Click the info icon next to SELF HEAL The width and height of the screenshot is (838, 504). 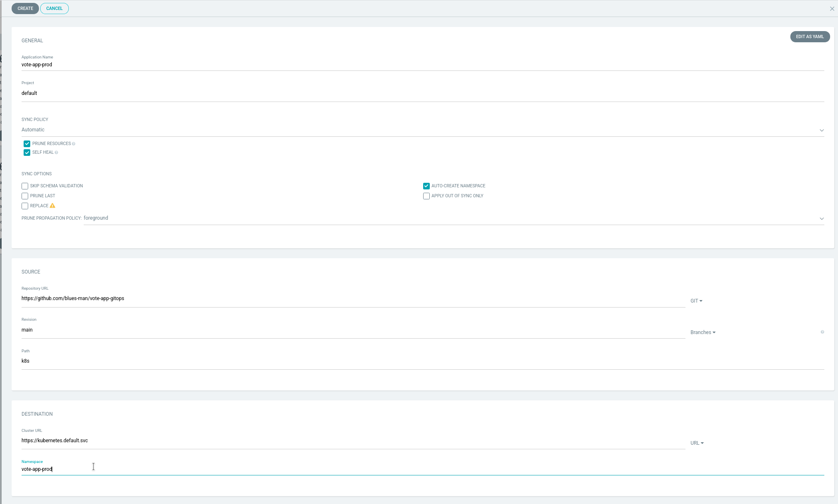point(56,152)
